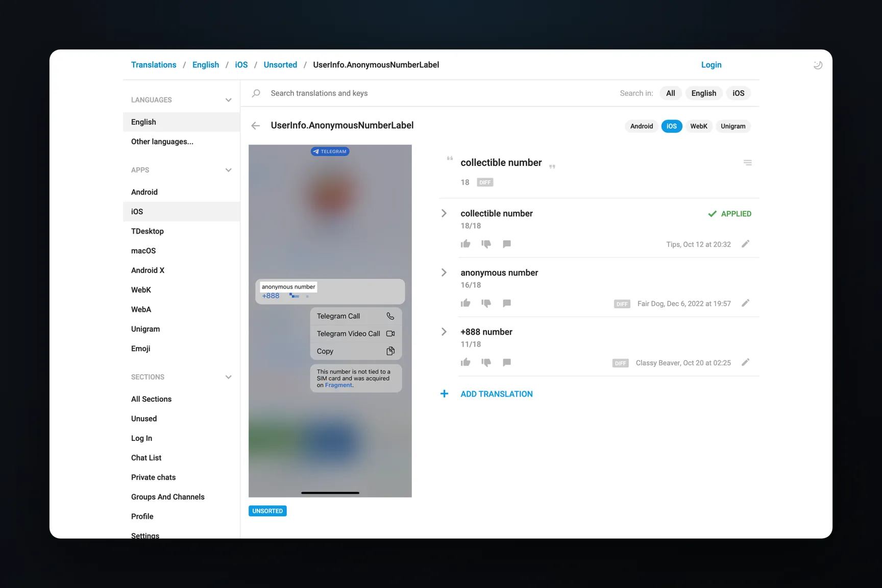
Task: Expand the +888 number suggestion
Action: point(444,332)
